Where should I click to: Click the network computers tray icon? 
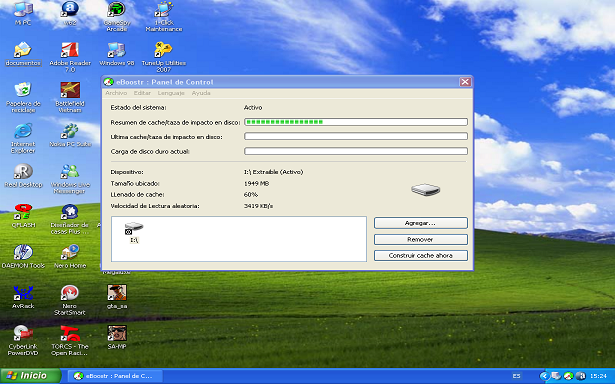point(556,376)
